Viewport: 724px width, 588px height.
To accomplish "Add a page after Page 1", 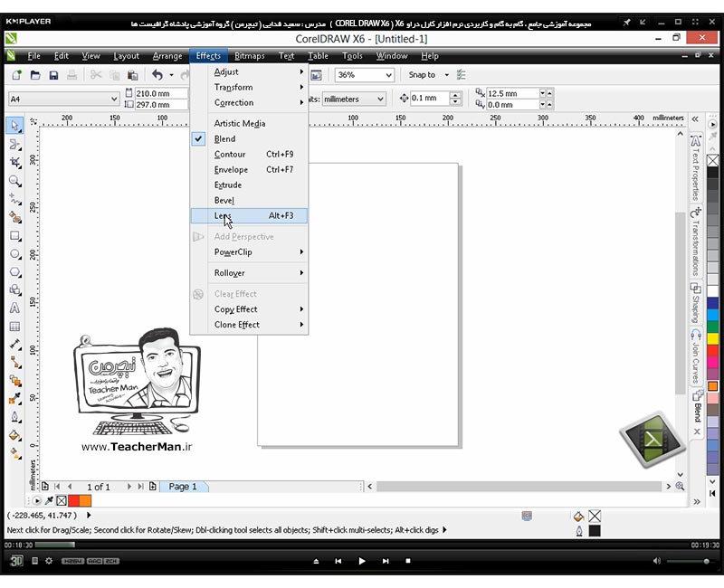I will 152,487.
